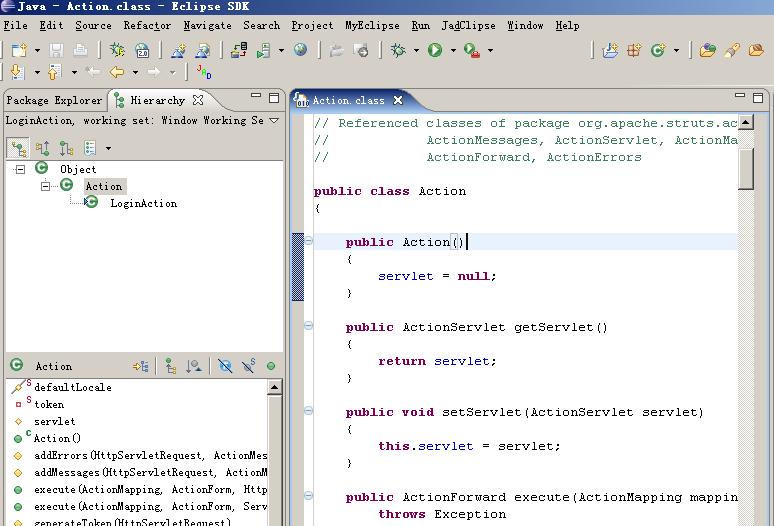Collapse the getServlet() method fold marker
774x526 pixels.
coord(309,326)
